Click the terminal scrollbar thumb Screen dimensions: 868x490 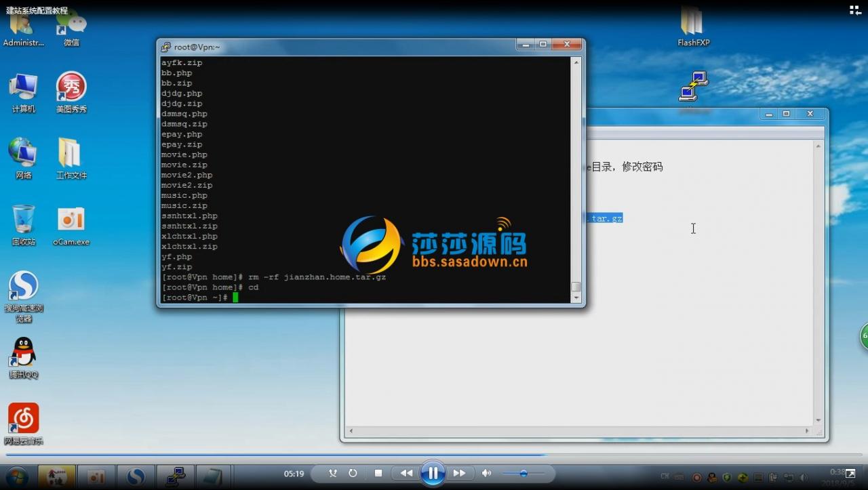click(x=576, y=286)
